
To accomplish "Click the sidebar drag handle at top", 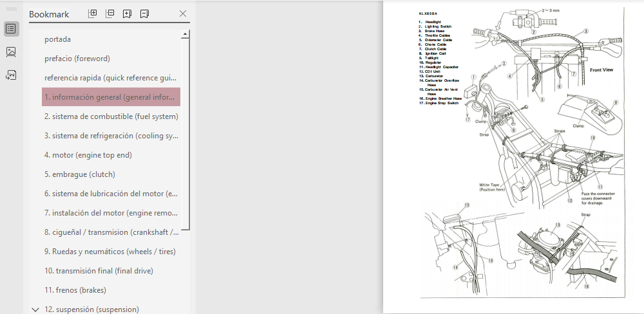I will (12, 8).
